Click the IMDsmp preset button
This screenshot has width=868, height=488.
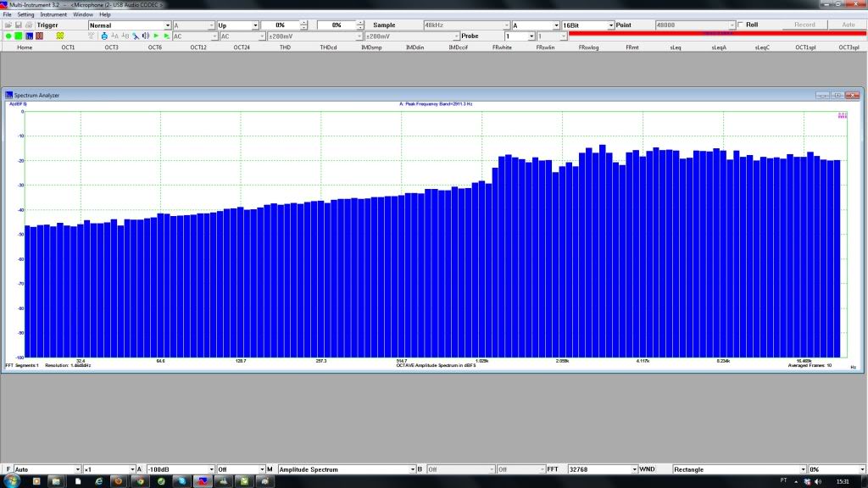click(371, 47)
